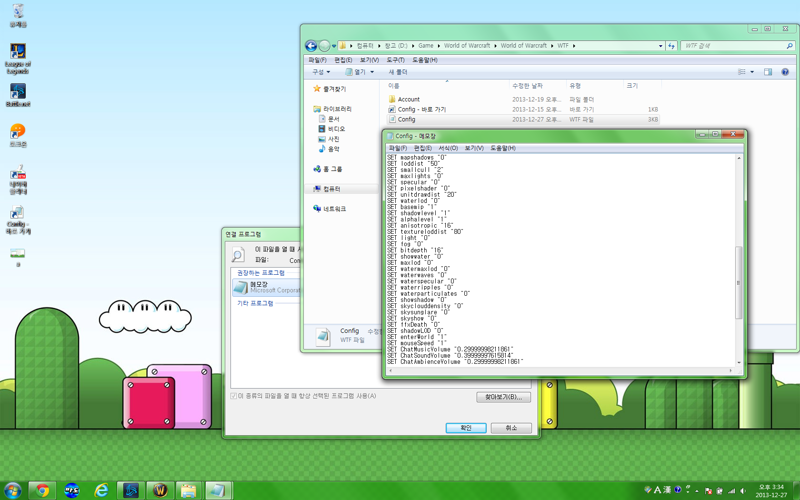Image resolution: width=800 pixels, height=500 pixels.
Task: Toggle 'always use selected program' checkbox
Action: click(234, 396)
